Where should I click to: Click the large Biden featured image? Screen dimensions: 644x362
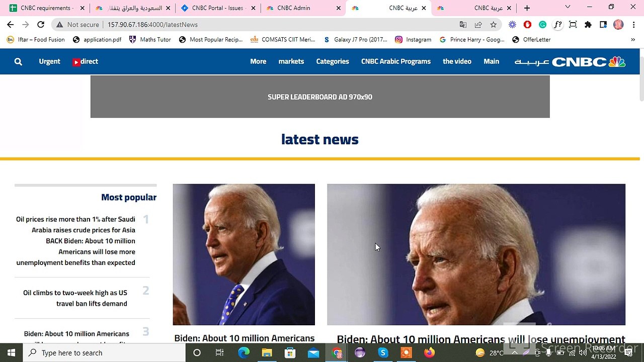(x=476, y=254)
